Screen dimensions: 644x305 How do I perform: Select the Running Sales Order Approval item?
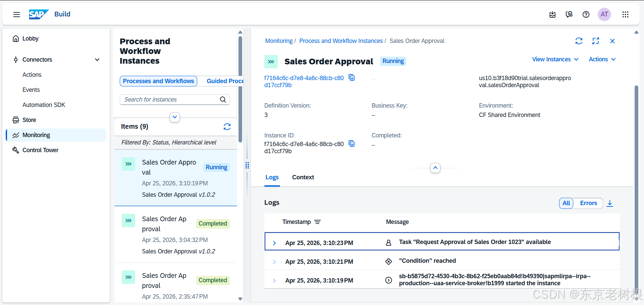(x=176, y=178)
